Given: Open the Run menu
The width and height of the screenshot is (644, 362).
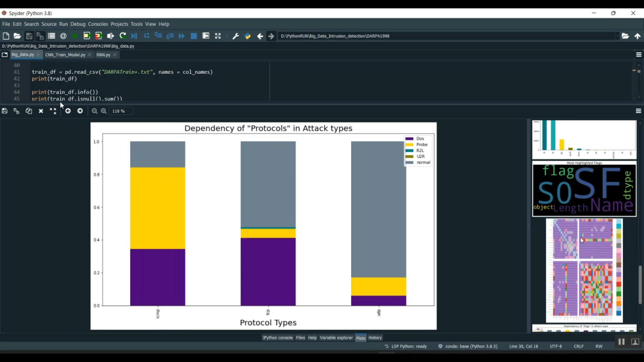Looking at the screenshot, I should 64,24.
